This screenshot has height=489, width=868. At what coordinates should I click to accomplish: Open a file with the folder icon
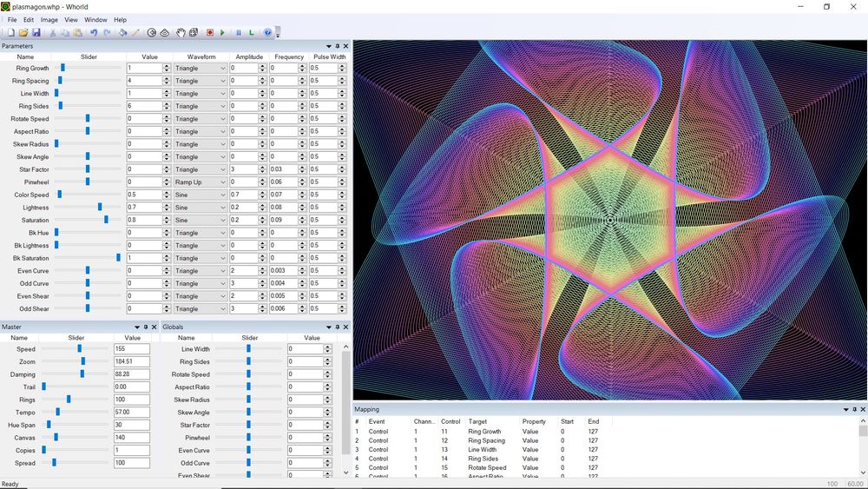click(x=24, y=33)
